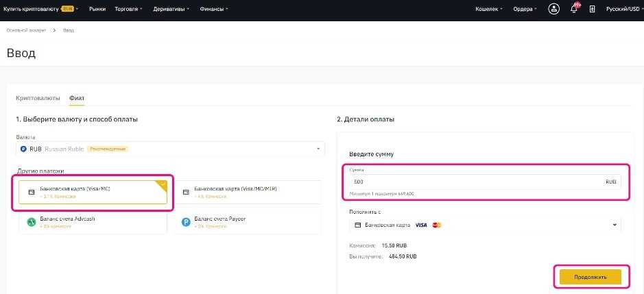This screenshot has height=294, width=644.
Task: Select Банковская карта (Visa/MC) payment option
Action: tap(93, 192)
